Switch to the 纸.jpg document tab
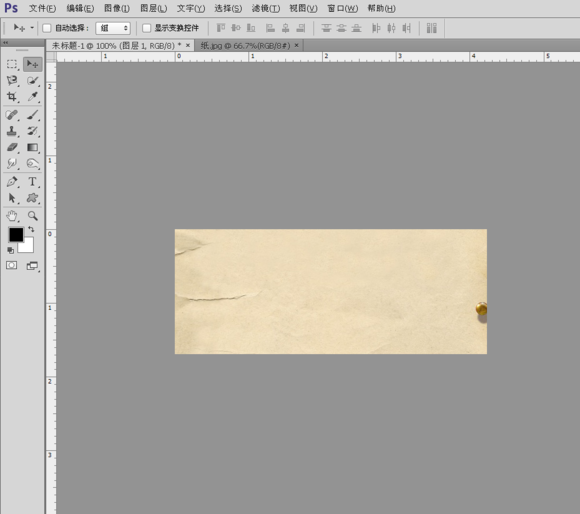Screen dimensions: 580x514 pos(246,46)
